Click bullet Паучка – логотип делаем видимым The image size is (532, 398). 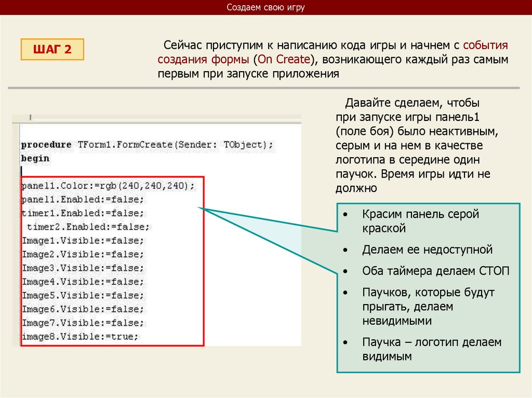(432, 349)
